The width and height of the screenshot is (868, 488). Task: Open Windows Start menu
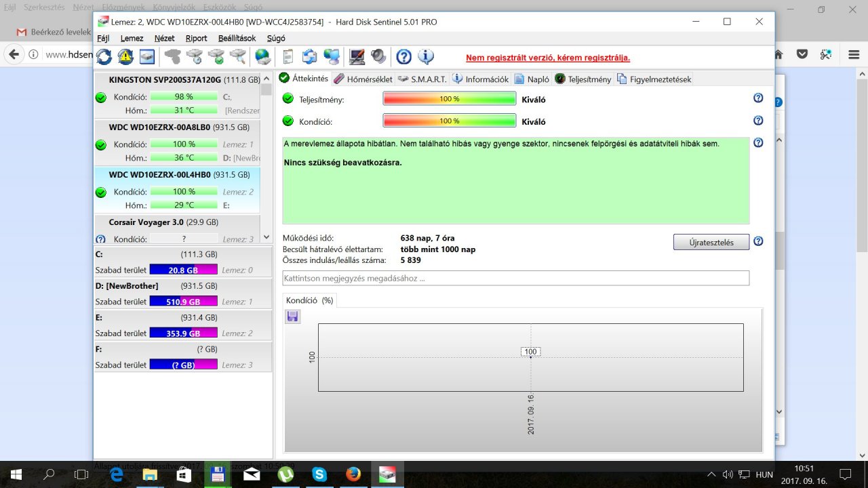click(x=16, y=474)
